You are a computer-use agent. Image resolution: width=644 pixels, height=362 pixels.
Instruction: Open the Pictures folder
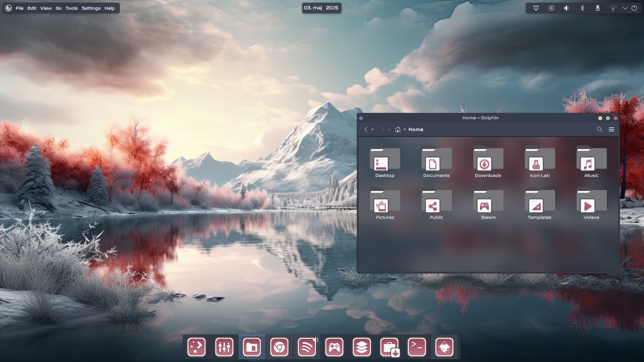[x=385, y=204]
